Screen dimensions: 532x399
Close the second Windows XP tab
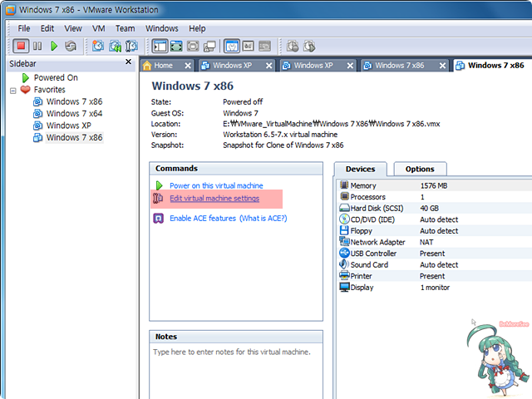tap(350, 66)
